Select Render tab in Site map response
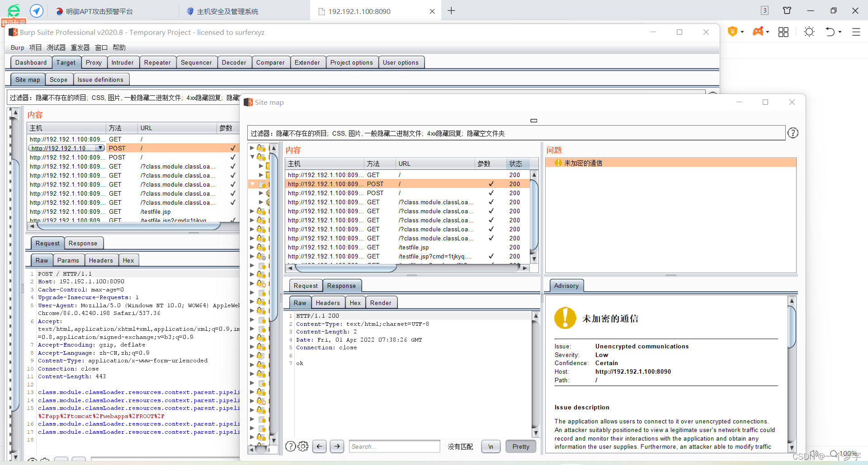 tap(381, 303)
